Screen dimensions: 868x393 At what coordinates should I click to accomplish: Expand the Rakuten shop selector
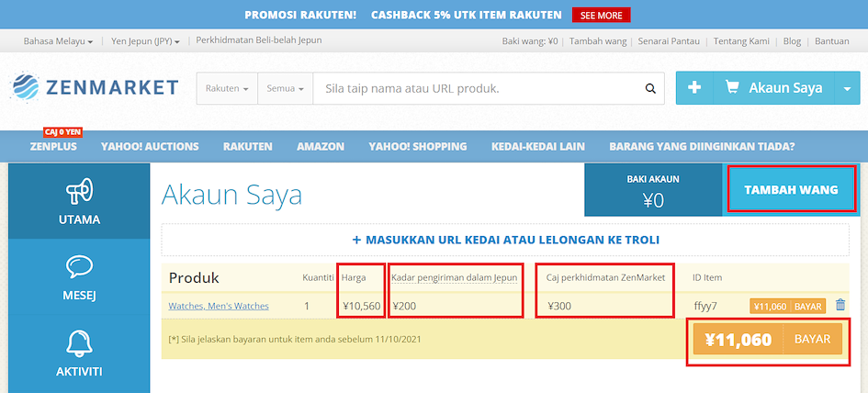tap(227, 88)
